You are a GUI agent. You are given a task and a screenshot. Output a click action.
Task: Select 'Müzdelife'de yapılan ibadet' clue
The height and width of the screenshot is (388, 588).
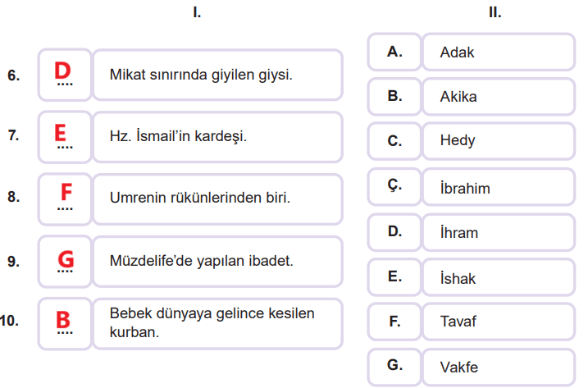point(217,261)
